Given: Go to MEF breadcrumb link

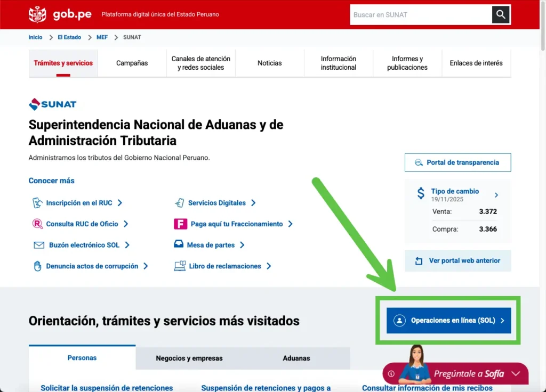Looking at the screenshot, I should tap(102, 37).
